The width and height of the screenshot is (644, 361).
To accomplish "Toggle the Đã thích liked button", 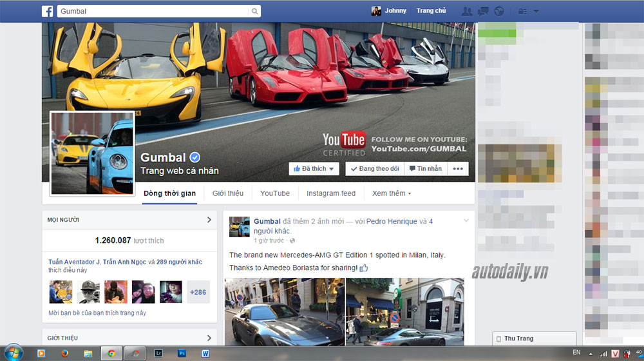I will pyautogui.click(x=314, y=169).
